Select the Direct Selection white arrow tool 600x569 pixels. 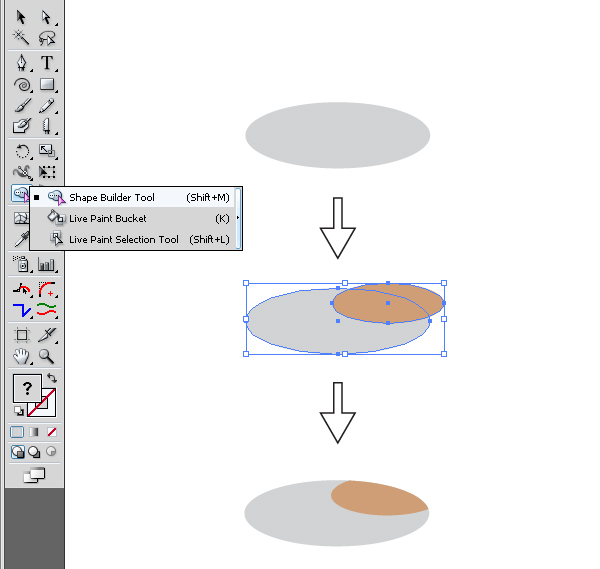click(x=46, y=17)
